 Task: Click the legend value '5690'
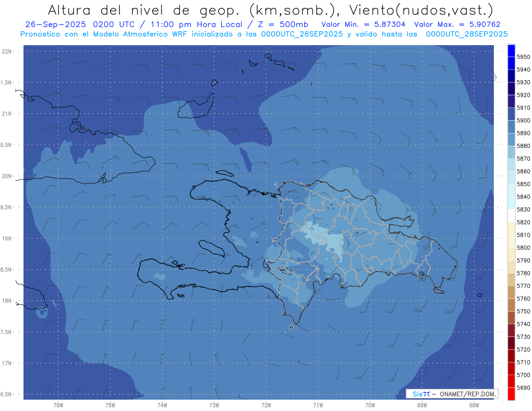point(523,388)
